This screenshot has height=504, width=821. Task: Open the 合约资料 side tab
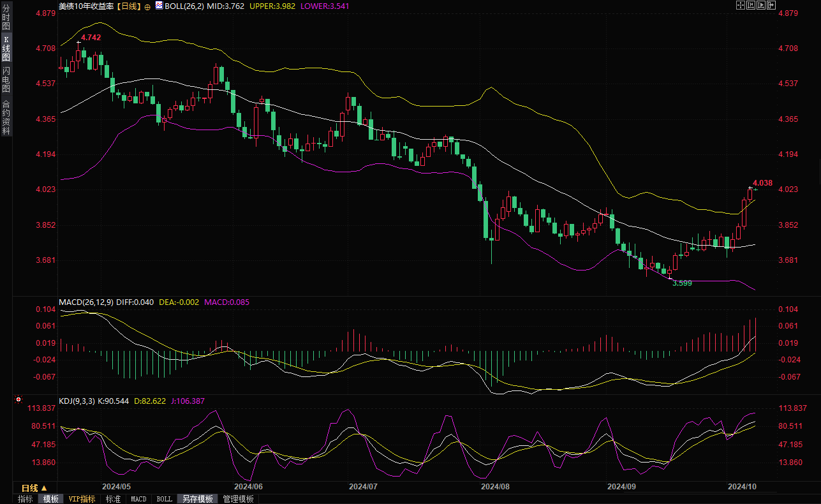click(x=6, y=117)
